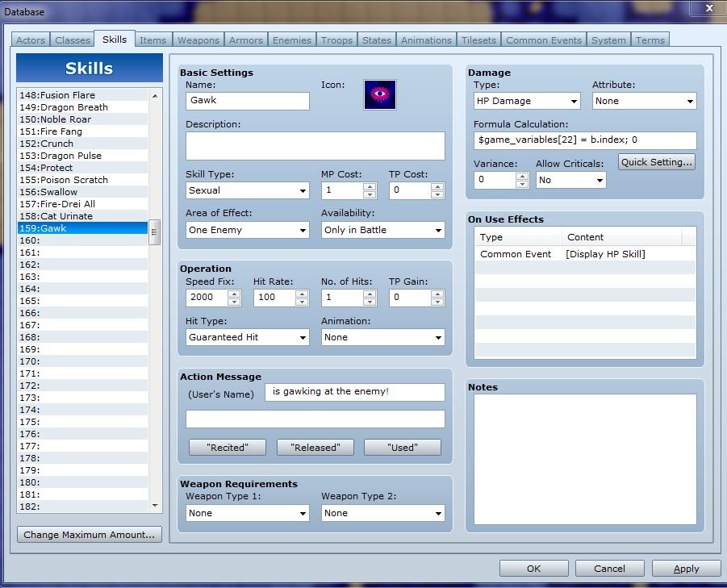Open the Armors tab
The width and height of the screenshot is (727, 588).
pyautogui.click(x=246, y=40)
